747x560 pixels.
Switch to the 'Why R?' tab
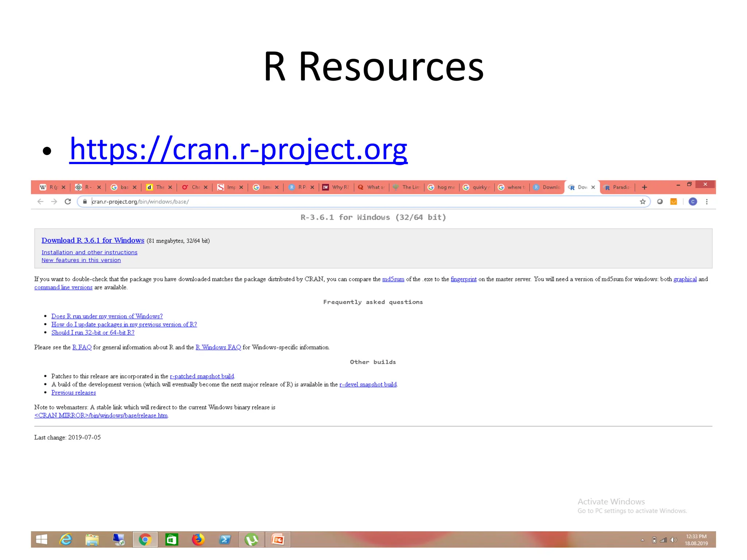(x=337, y=187)
